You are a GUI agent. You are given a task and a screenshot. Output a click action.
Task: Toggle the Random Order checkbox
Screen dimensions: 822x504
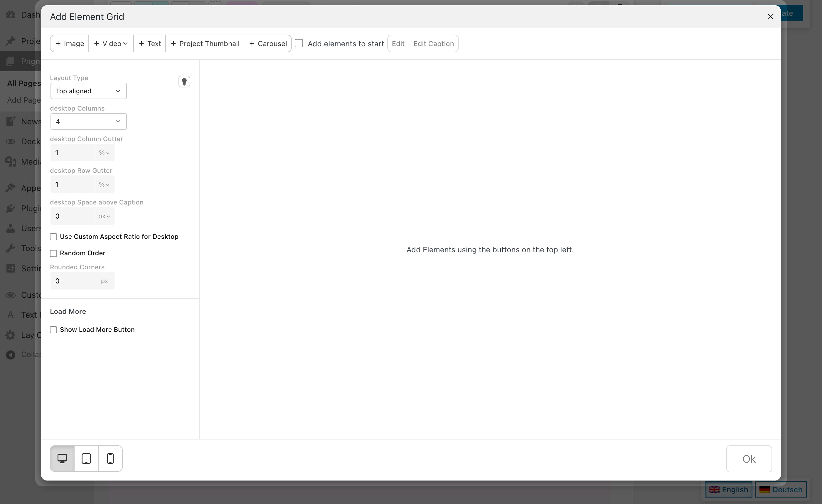53,253
